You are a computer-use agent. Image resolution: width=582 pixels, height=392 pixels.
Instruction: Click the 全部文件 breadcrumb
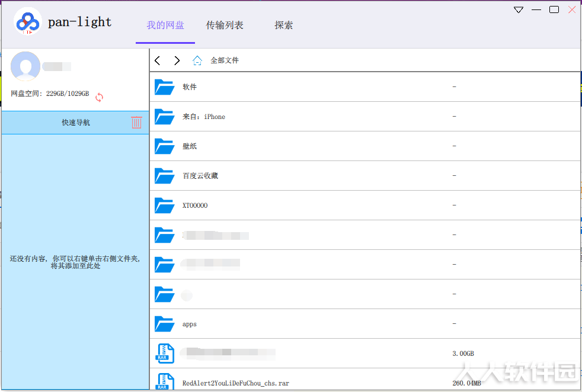[x=225, y=60]
